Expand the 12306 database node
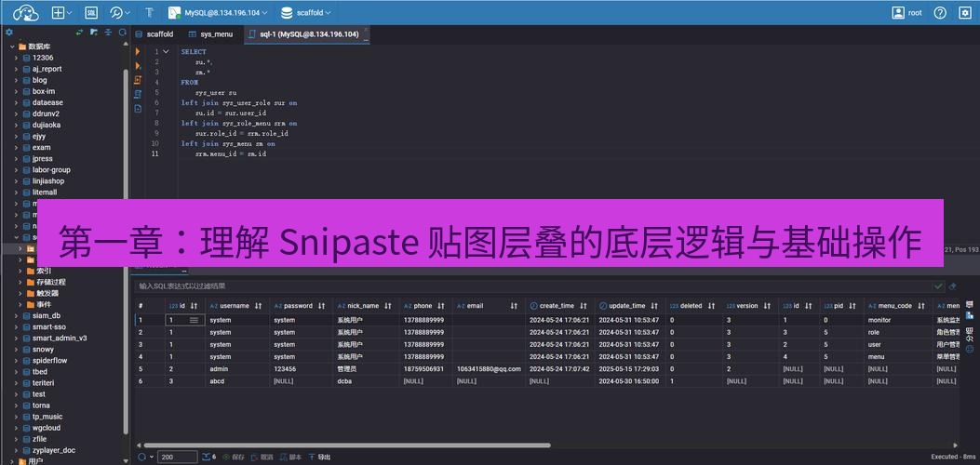This screenshot has height=465, width=980. 17,58
